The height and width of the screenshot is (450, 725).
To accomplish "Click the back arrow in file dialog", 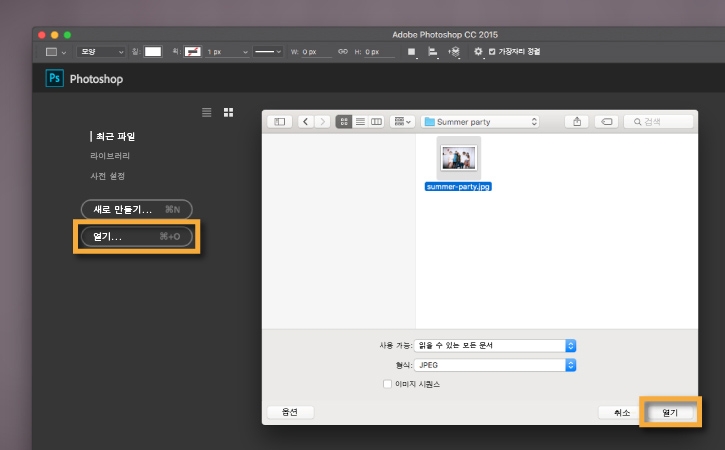I will (305, 121).
